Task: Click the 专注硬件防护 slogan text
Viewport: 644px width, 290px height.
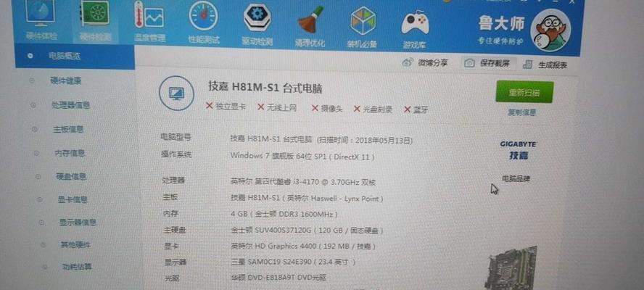Action: click(501, 41)
